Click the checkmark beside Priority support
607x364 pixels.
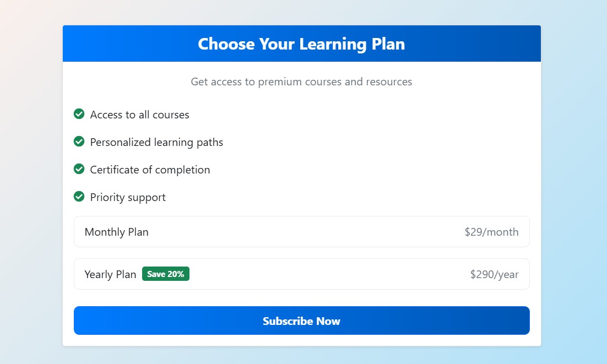(79, 196)
